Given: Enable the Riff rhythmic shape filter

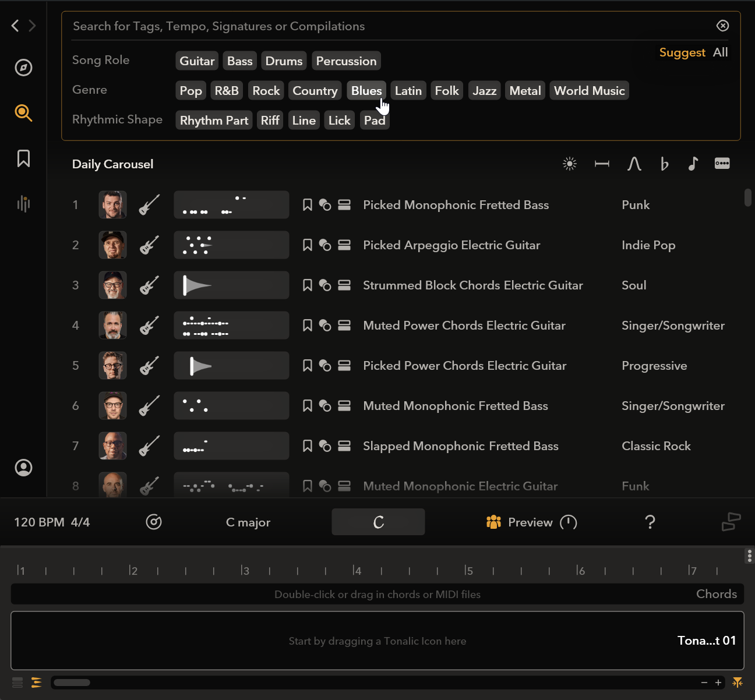Looking at the screenshot, I should coord(270,121).
